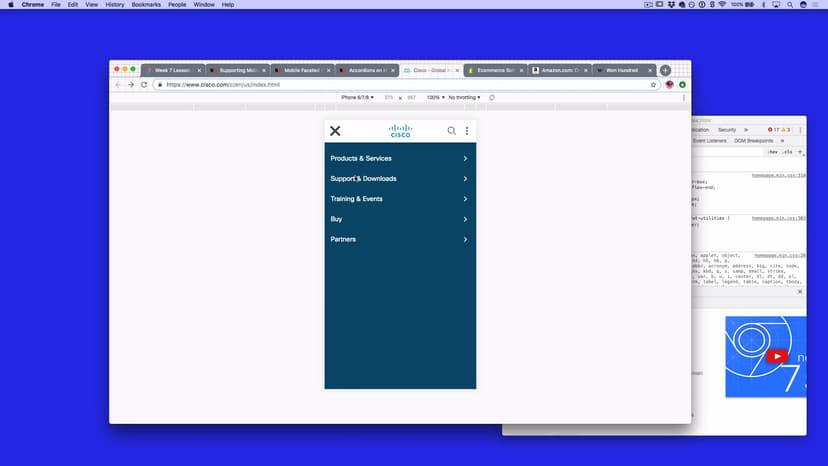Expand the Training & Events section
828x466 pixels.
(x=400, y=199)
